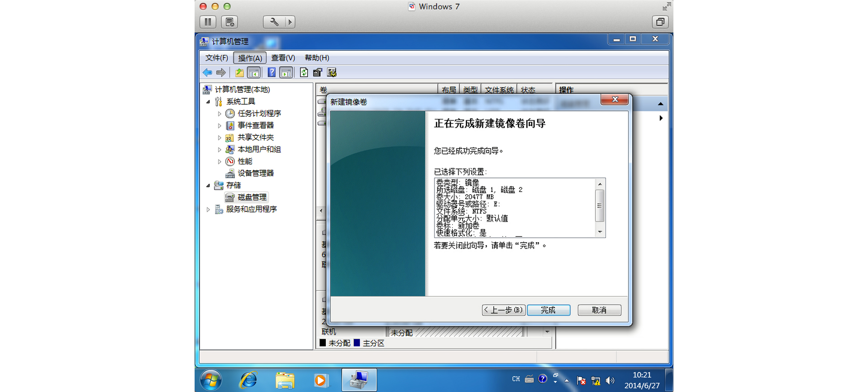Expand the 任务计划程序 node
868x392 pixels.
pyautogui.click(x=219, y=114)
